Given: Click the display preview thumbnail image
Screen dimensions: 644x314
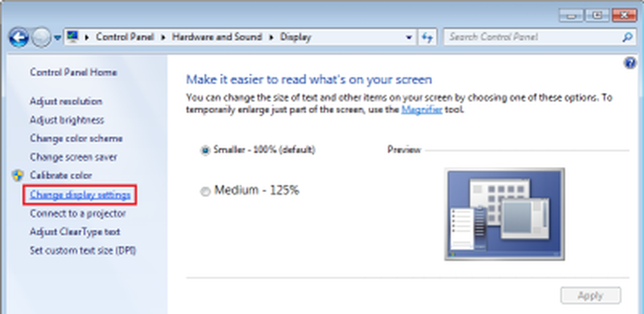Looking at the screenshot, I should (x=504, y=214).
